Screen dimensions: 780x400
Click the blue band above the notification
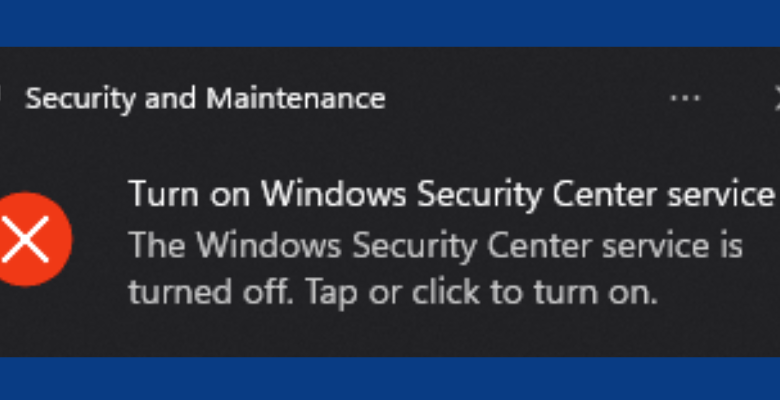(x=390, y=22)
